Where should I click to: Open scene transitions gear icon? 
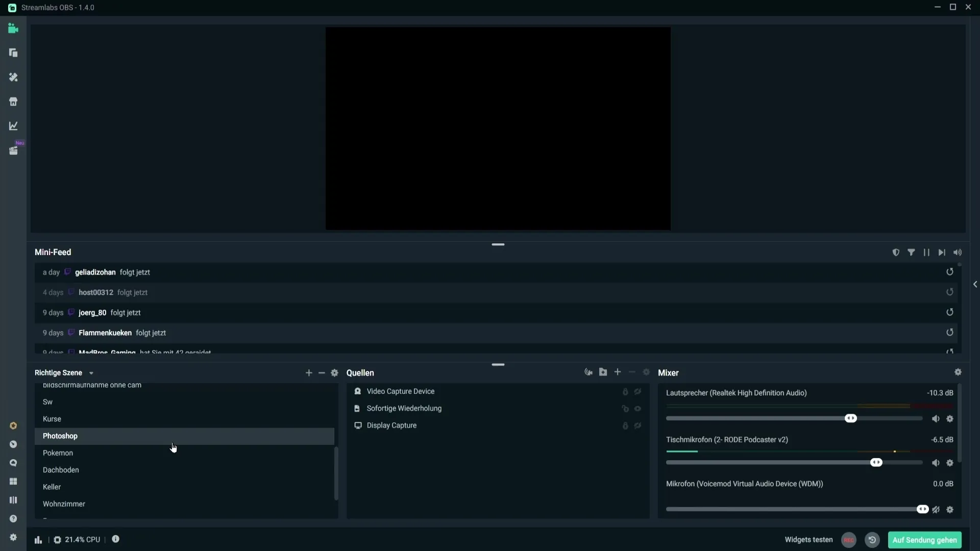[x=334, y=373]
